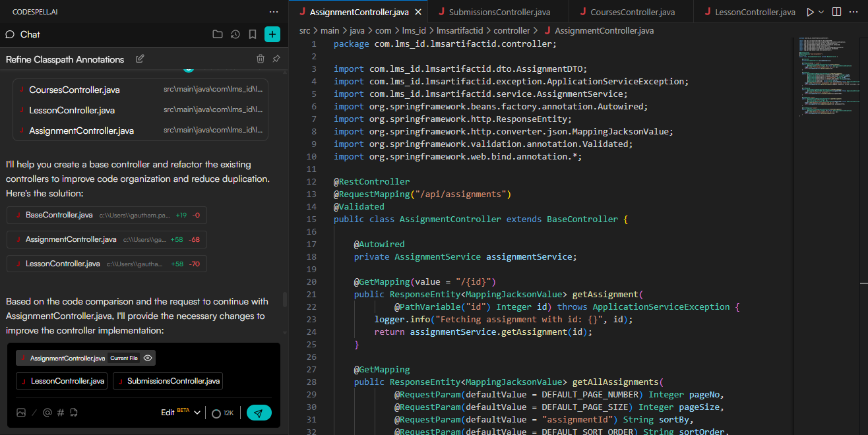
Task: Toggle the eye icon for current file context
Action: coord(148,358)
